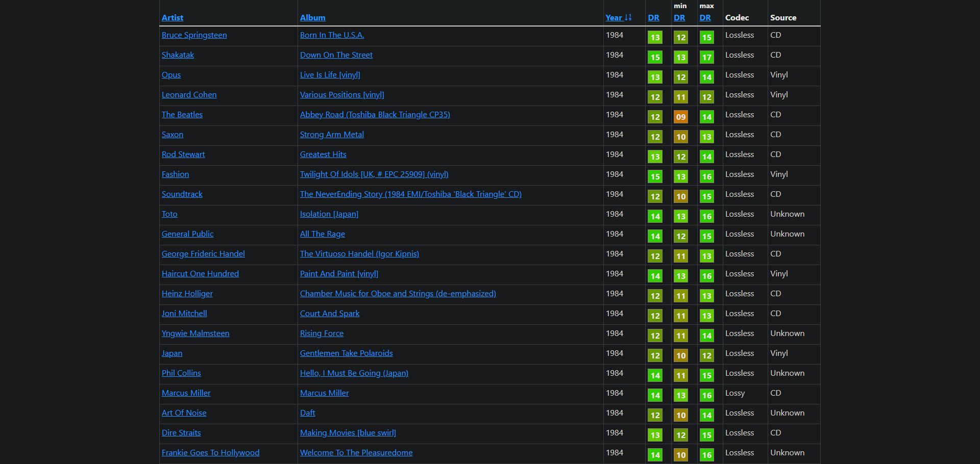Open Soundtrack artist link
980x464 pixels.
[182, 194]
